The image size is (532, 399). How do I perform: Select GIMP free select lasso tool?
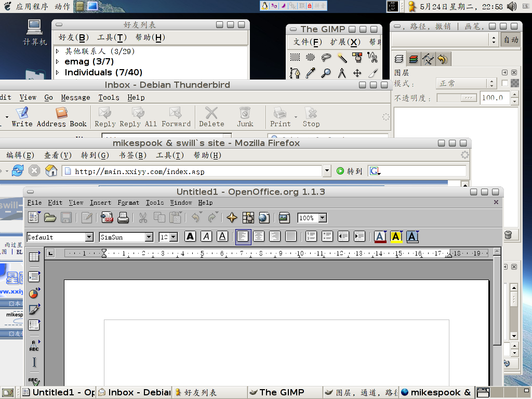pos(326,57)
